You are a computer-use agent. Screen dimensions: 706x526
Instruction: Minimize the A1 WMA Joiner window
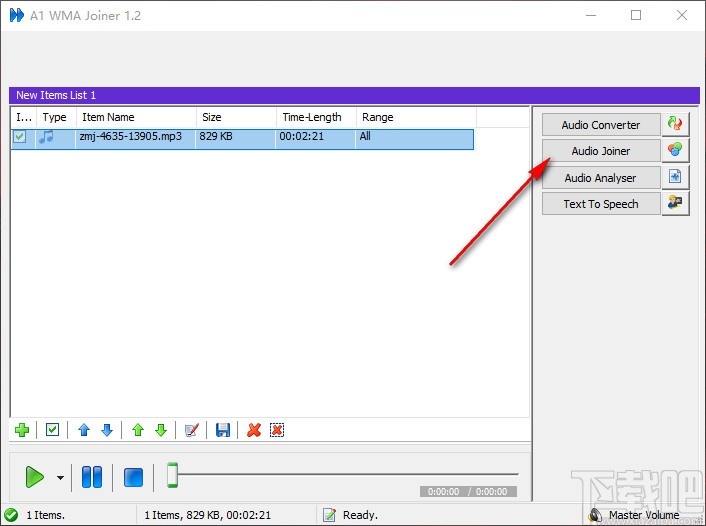[x=591, y=15]
